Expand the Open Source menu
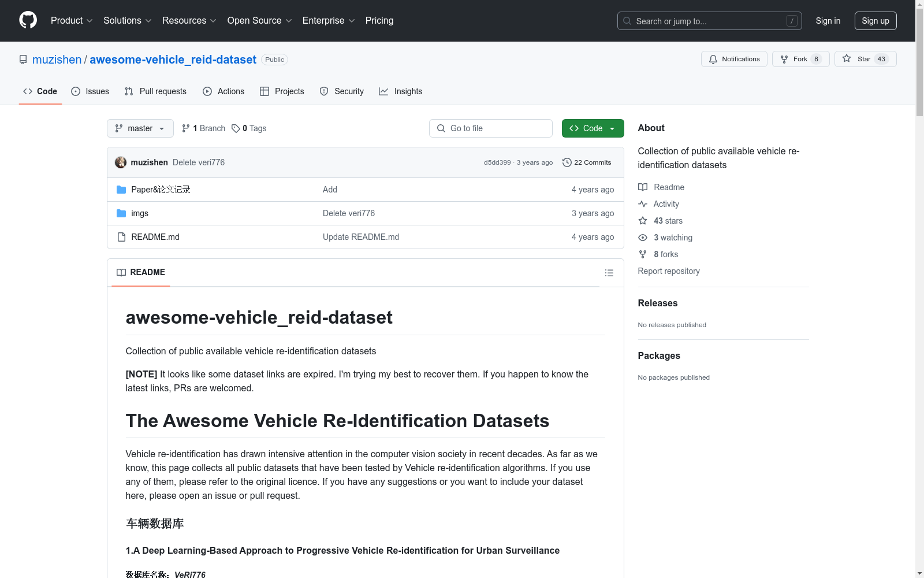This screenshot has height=578, width=924. point(260,20)
